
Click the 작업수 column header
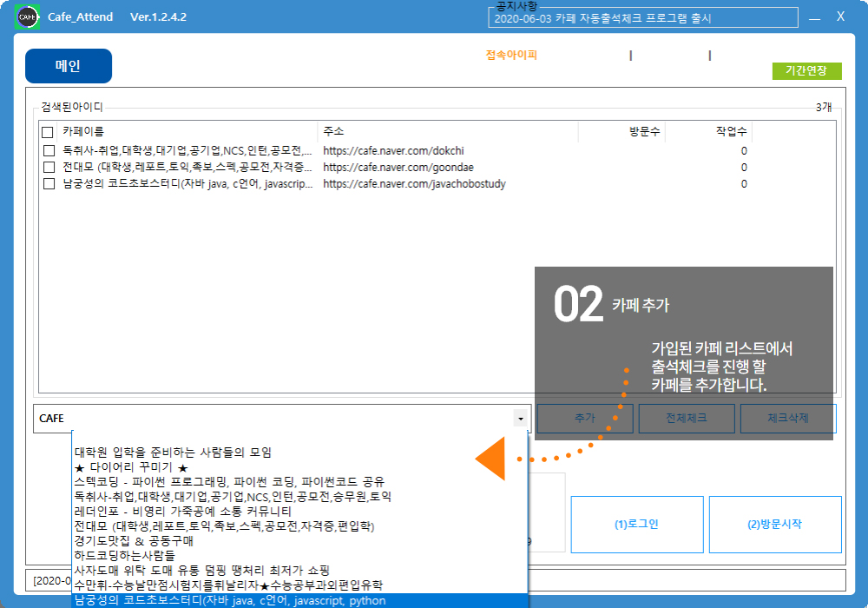point(709,132)
